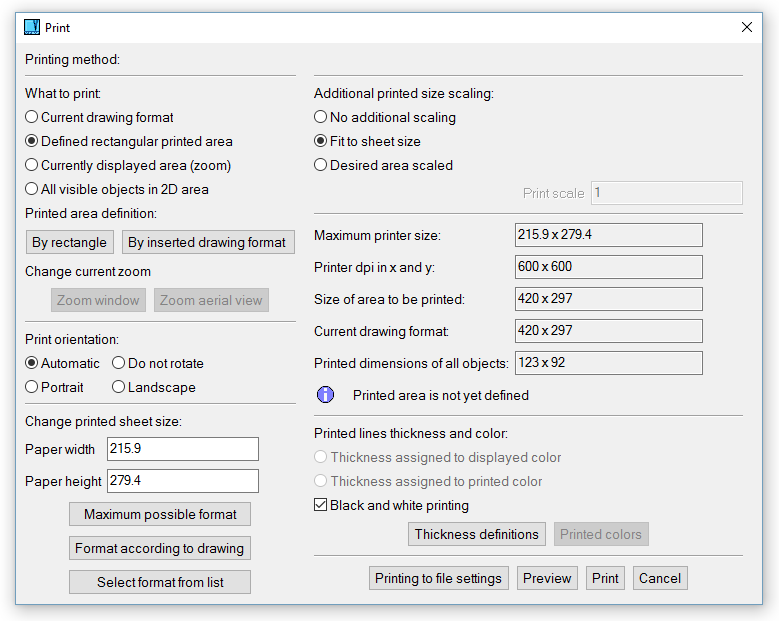Set print orientation to Landscape

(x=119, y=387)
